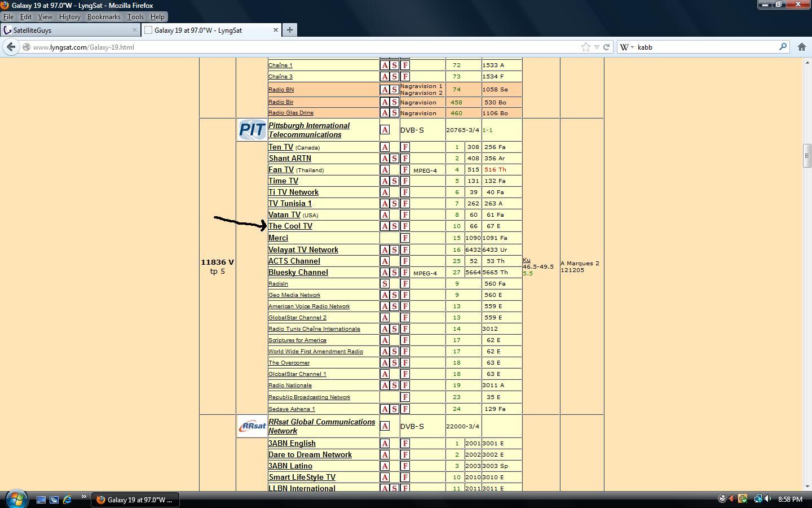Open the Pittsburgh International Telecommunications link
Image resolution: width=812 pixels, height=508 pixels.
(309, 130)
